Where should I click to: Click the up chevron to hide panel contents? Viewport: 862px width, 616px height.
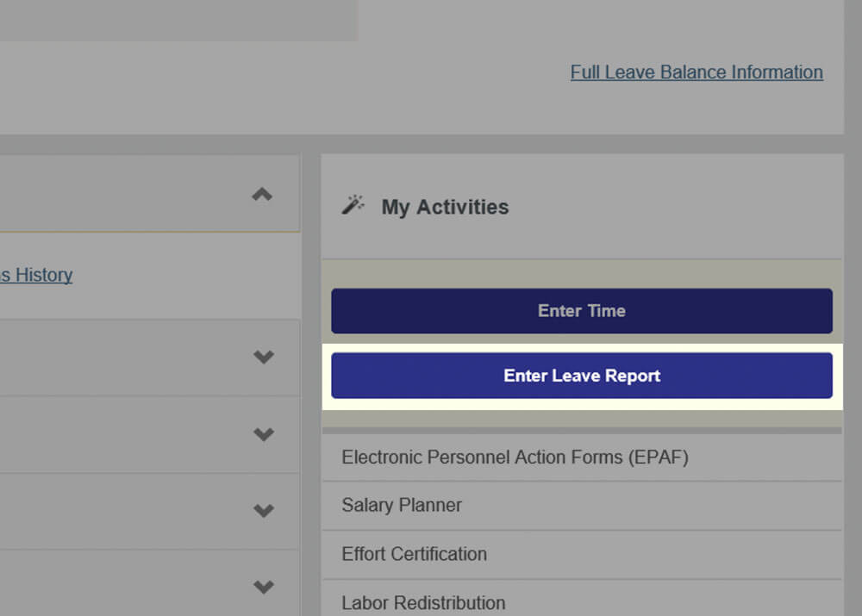(261, 193)
